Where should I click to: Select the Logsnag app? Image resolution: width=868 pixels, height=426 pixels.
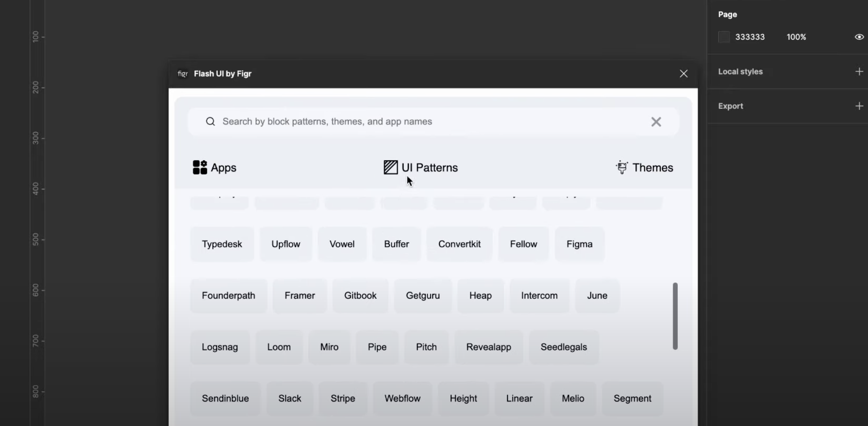[220, 347]
